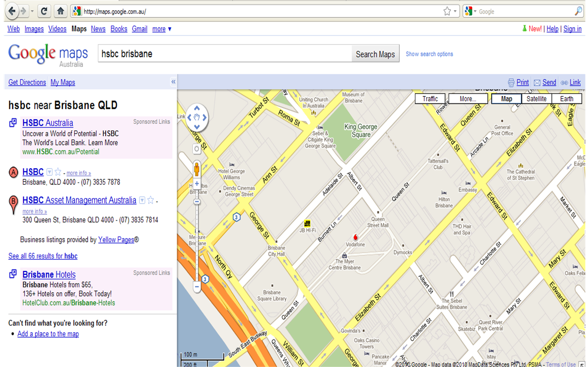Viewport: 588px width, 367px height.
Task: Open the Books link in top navigation
Action: tap(119, 29)
